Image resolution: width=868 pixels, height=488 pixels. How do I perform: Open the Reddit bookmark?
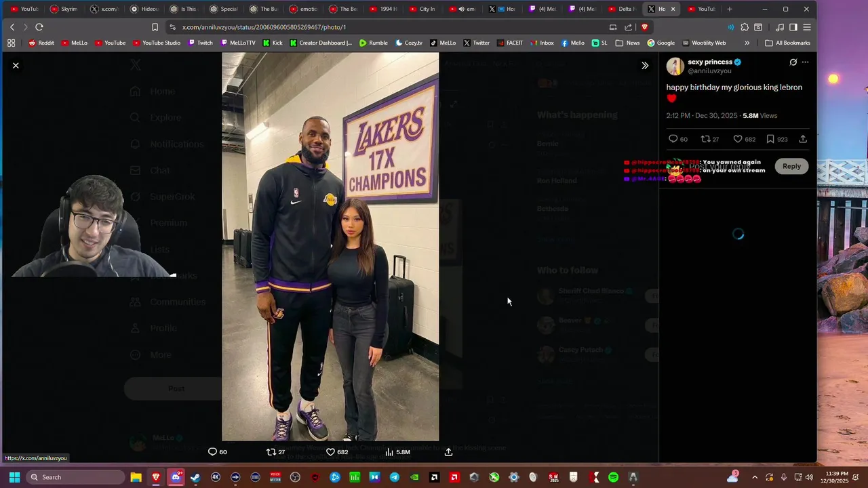click(41, 43)
